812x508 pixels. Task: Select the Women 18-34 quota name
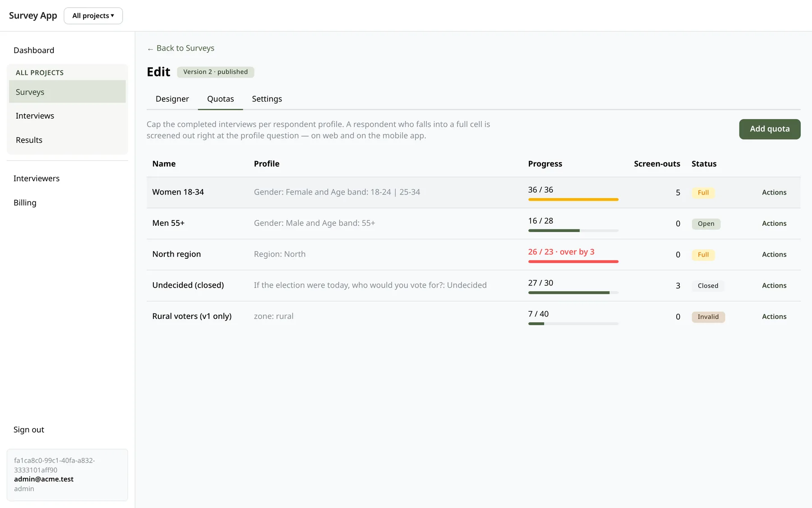pyautogui.click(x=178, y=192)
